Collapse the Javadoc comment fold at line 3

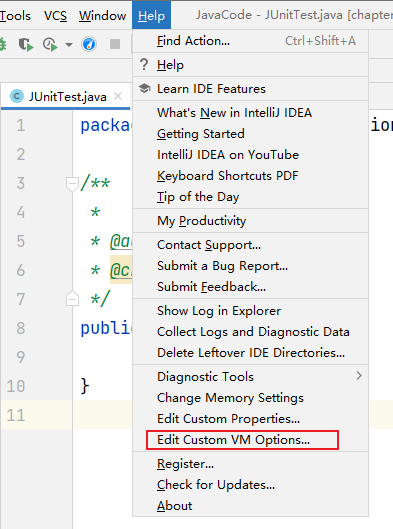coord(72,184)
